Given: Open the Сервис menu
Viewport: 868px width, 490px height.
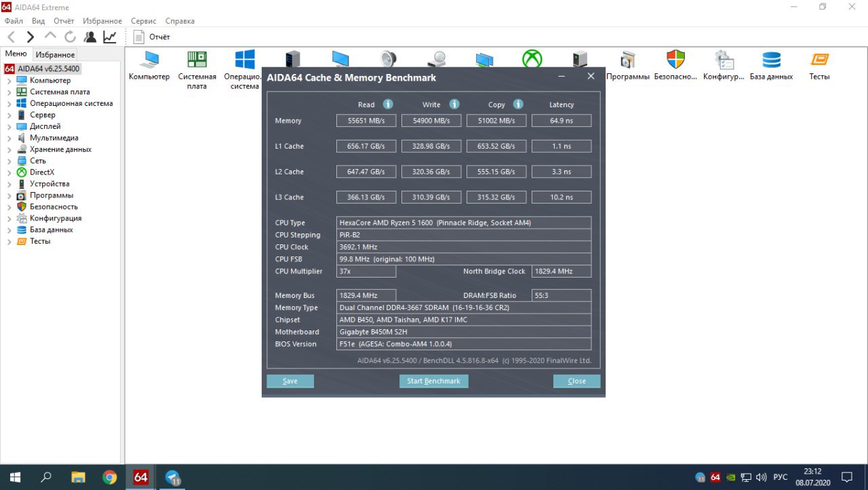Looking at the screenshot, I should pyautogui.click(x=144, y=21).
